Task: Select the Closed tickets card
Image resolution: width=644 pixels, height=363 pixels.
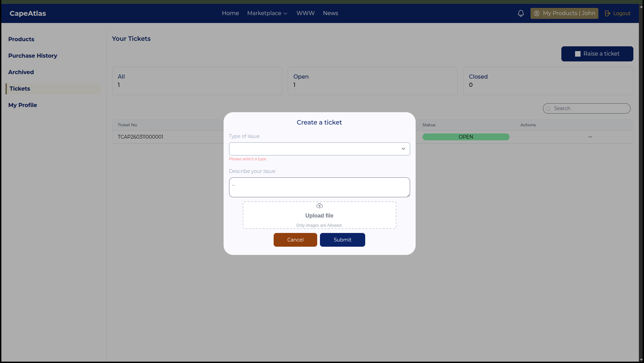Action: click(548, 81)
